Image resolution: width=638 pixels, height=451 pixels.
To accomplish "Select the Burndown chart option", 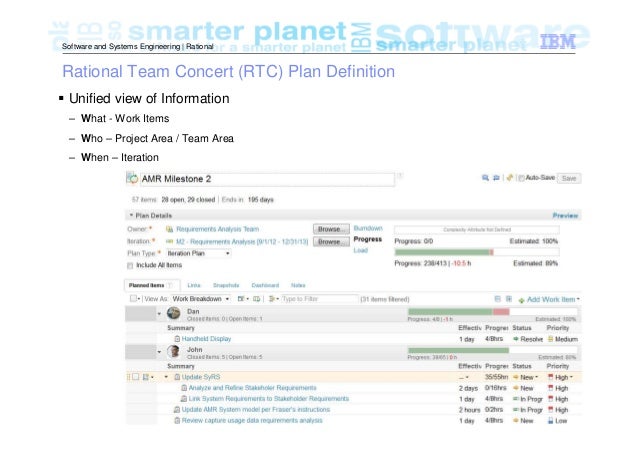I will pyautogui.click(x=368, y=228).
